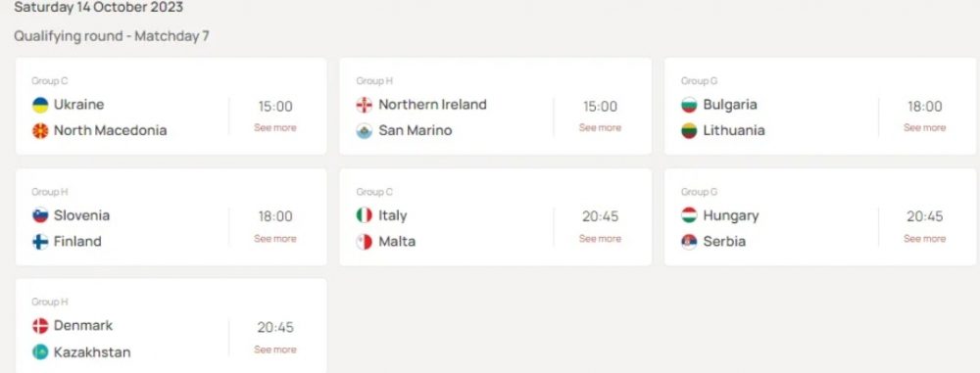Click the Finland flag icon
980x373 pixels.
tap(40, 242)
